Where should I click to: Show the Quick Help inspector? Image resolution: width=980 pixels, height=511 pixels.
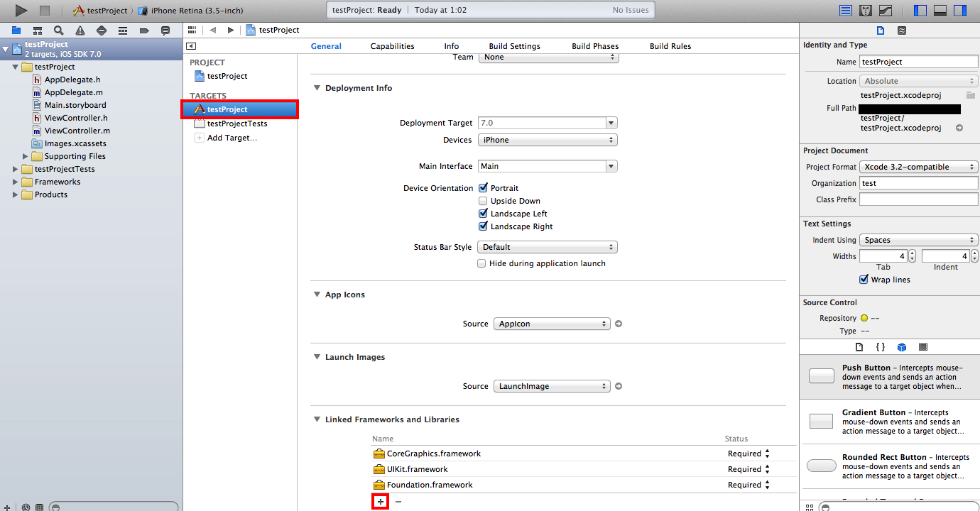coord(901,31)
